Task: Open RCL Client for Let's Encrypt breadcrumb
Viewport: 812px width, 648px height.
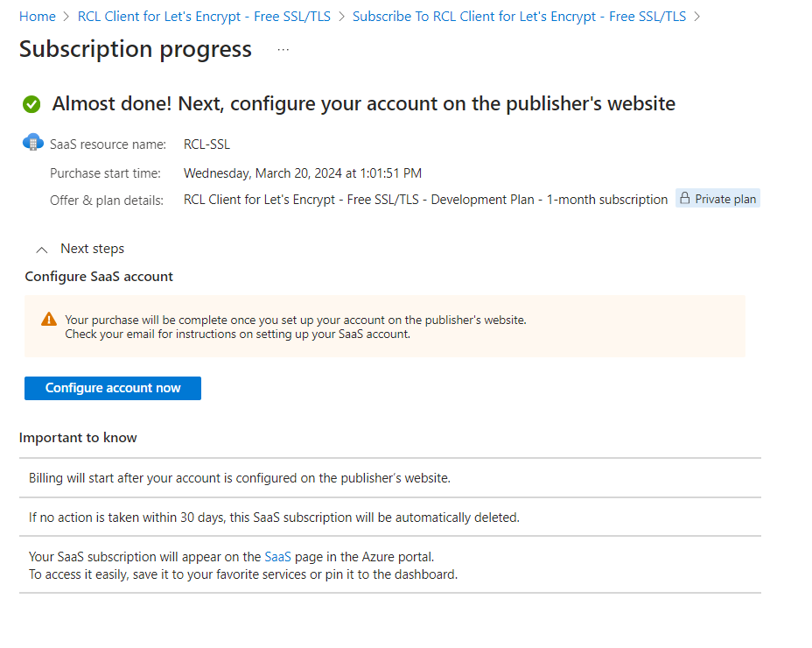Action: [x=204, y=17]
